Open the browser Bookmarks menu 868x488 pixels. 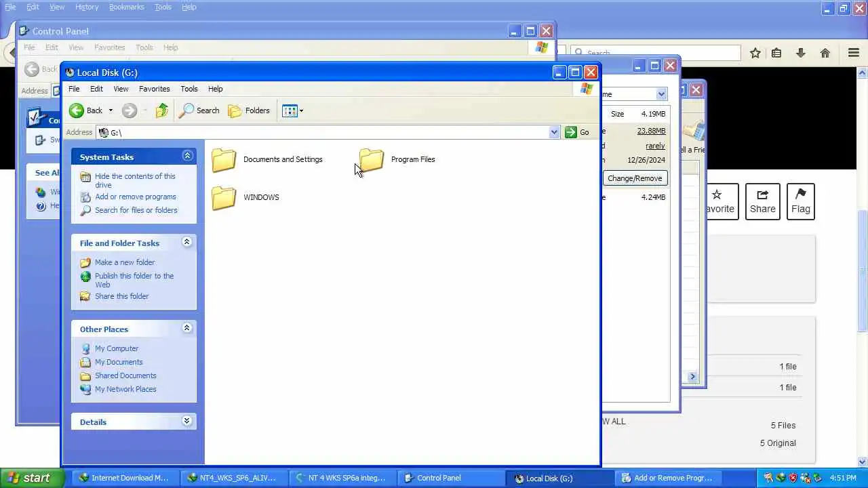[126, 7]
